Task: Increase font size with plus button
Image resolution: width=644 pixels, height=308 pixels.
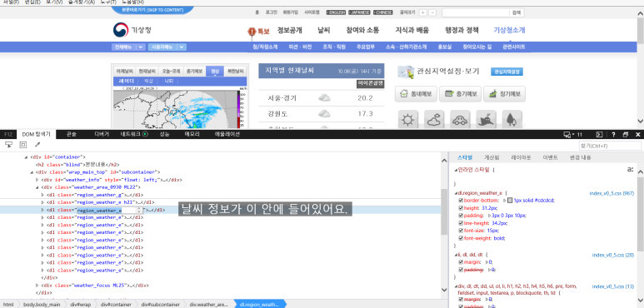Action: [x=423, y=12]
